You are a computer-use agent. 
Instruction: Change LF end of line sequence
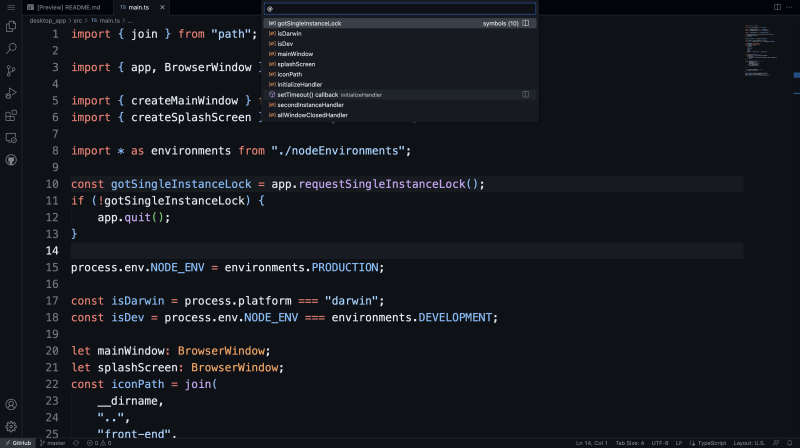click(x=679, y=443)
